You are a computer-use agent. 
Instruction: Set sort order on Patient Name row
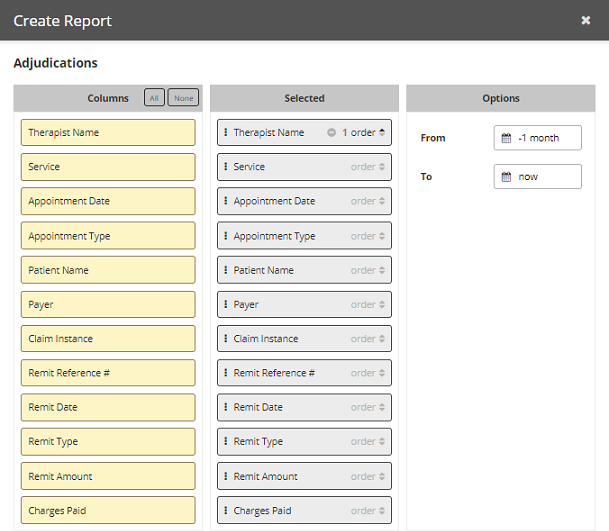(367, 270)
